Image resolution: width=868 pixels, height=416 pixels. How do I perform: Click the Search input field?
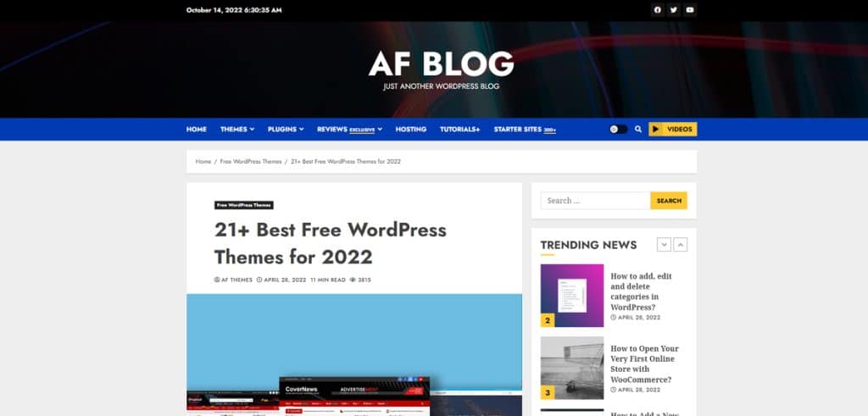(595, 201)
